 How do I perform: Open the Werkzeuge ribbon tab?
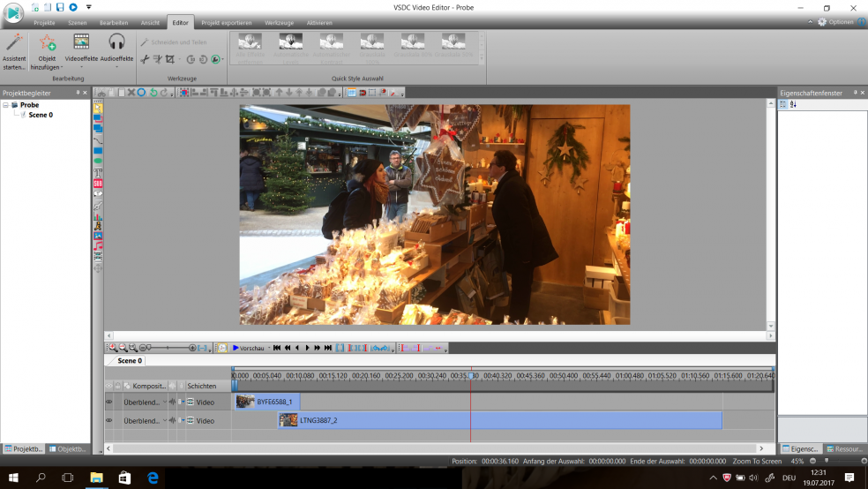pos(279,22)
